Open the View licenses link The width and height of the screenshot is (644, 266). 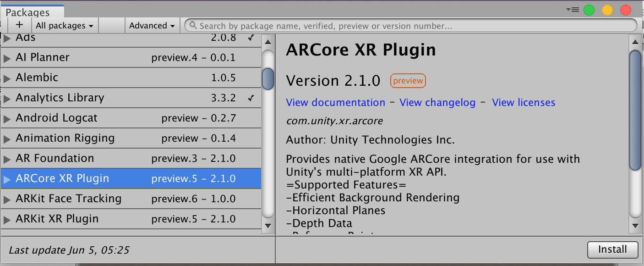click(x=524, y=102)
